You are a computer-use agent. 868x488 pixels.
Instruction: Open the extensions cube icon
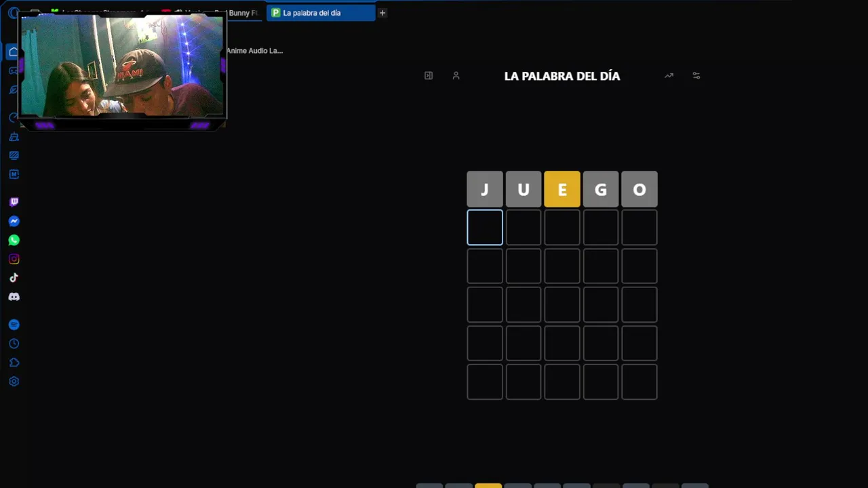(x=14, y=363)
